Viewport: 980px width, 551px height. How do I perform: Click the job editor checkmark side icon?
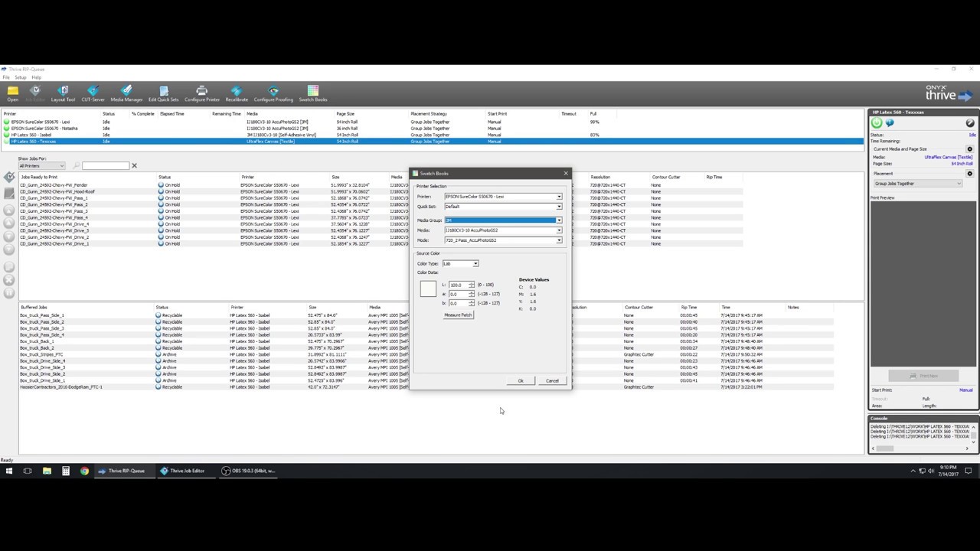(x=9, y=178)
